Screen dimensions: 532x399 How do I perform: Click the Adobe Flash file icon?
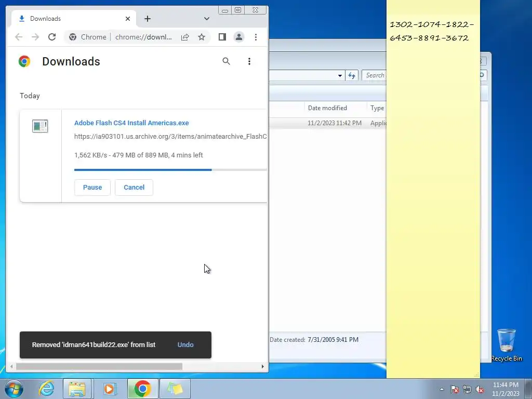click(x=40, y=126)
